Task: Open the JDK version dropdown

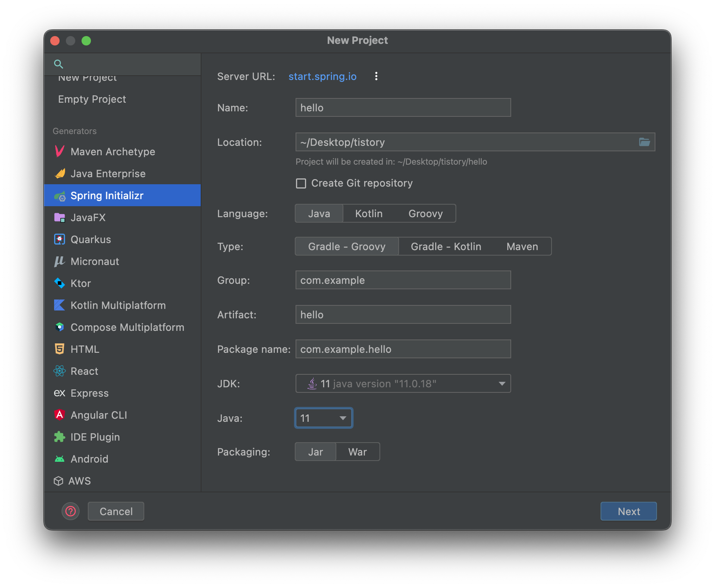Action: click(403, 383)
